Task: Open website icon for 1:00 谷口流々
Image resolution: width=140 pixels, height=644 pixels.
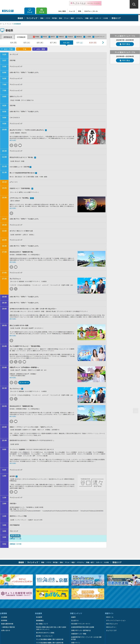Action: click(11, 492)
